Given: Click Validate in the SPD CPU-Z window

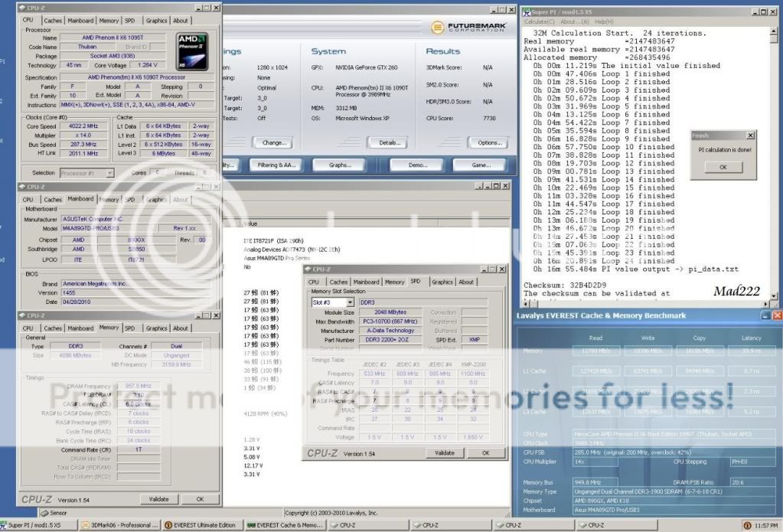Looking at the screenshot, I should click(445, 452).
